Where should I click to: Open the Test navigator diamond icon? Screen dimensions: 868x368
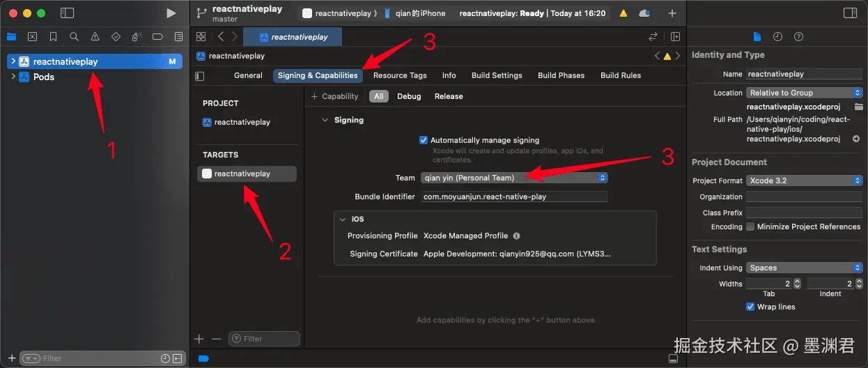pos(116,36)
